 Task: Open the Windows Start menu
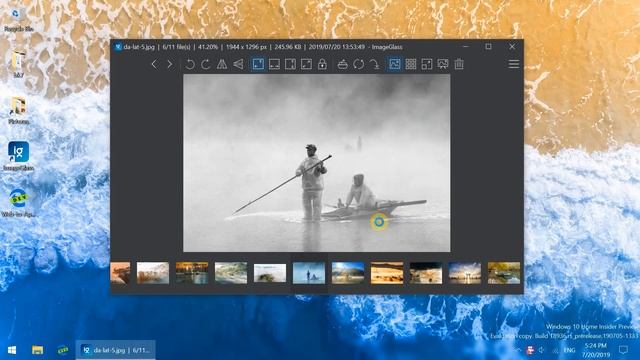click(12, 350)
